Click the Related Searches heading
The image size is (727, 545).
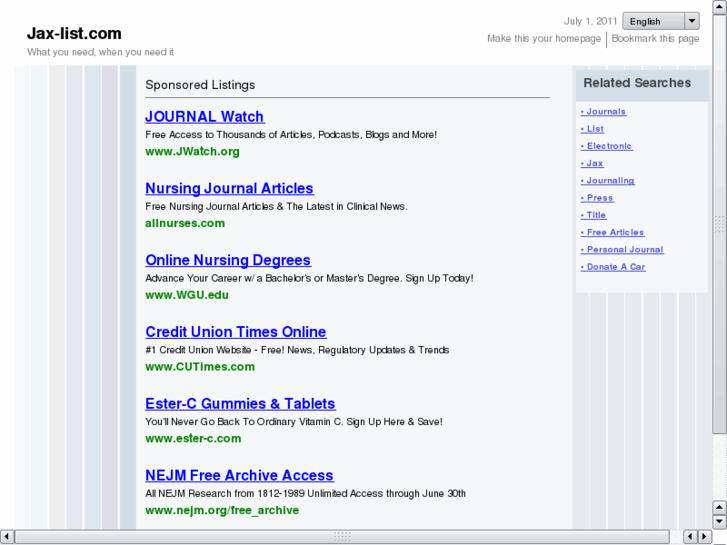pyautogui.click(x=637, y=83)
